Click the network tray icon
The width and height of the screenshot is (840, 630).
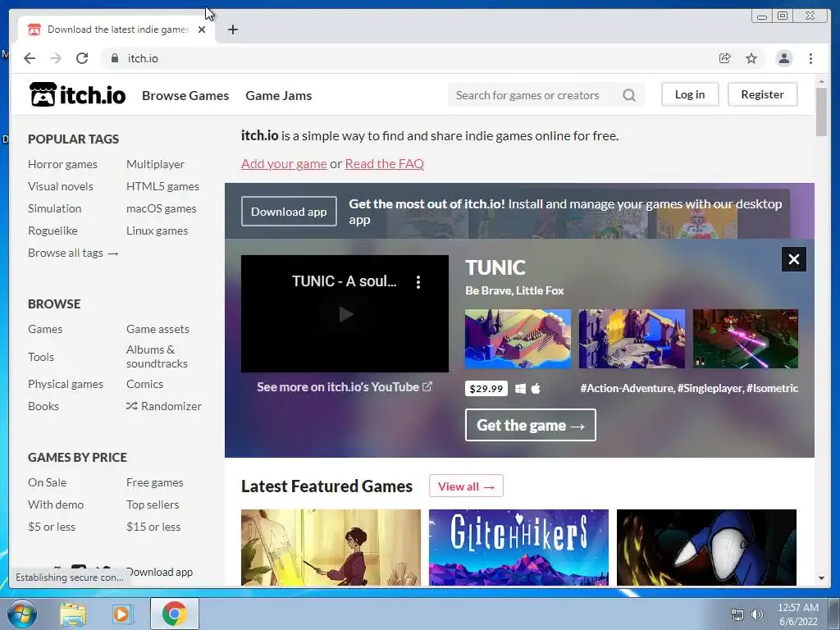tap(737, 614)
